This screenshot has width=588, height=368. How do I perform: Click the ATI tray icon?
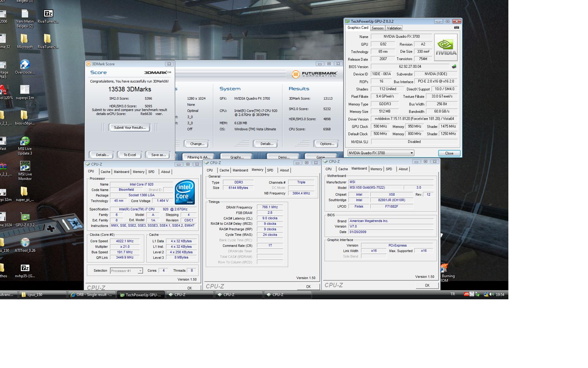[x=466, y=294]
